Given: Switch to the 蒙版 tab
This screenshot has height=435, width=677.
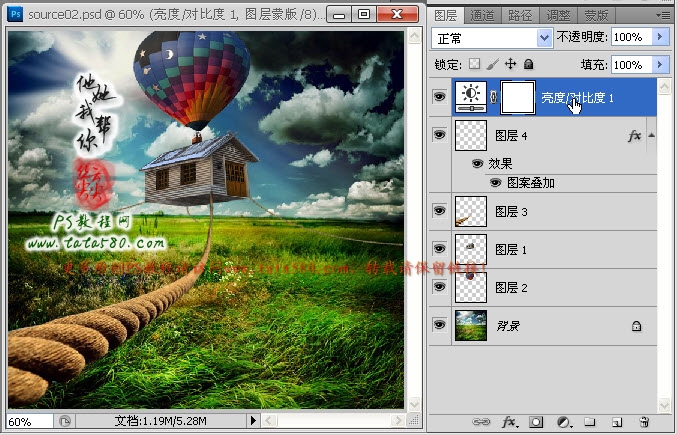Looking at the screenshot, I should 596,16.
